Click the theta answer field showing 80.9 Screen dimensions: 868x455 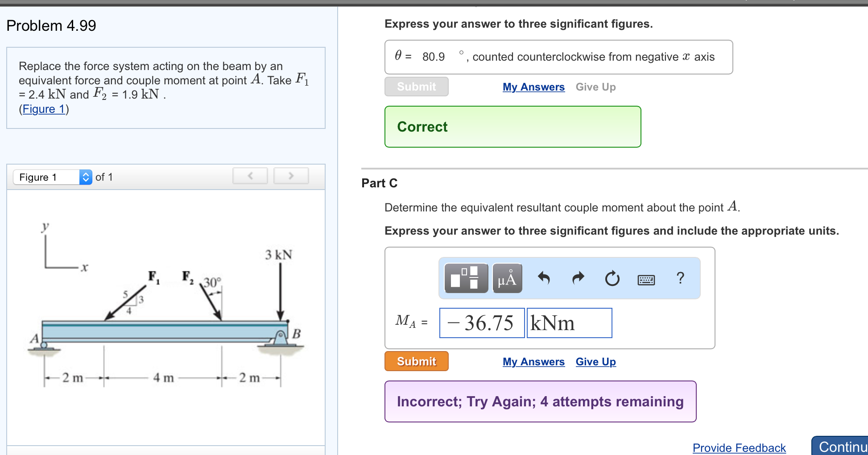[x=433, y=57]
